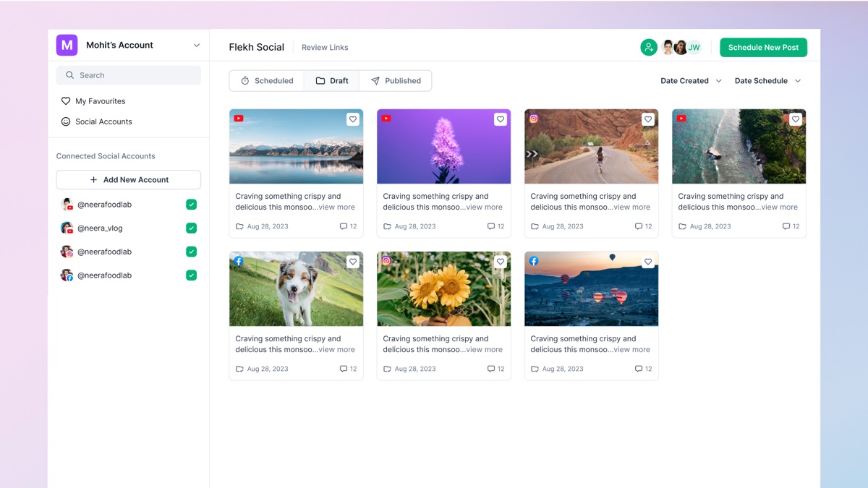Click YouTube icon on purple flower post
Image resolution: width=868 pixels, height=488 pixels.
point(386,119)
